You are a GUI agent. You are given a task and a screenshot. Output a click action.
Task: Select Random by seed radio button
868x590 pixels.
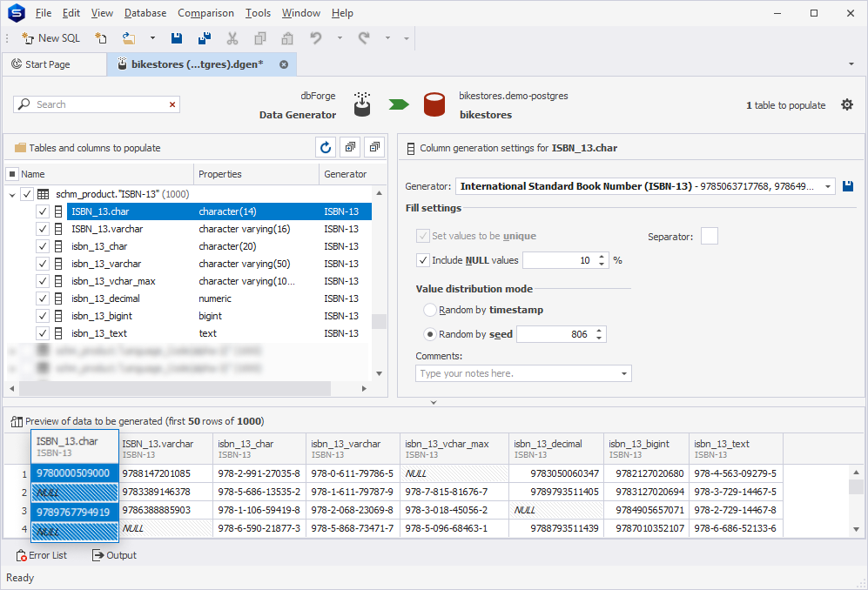click(430, 334)
